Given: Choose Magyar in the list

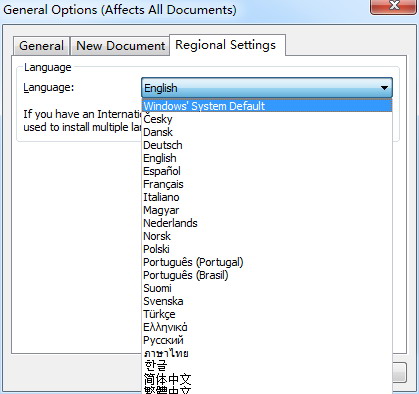Looking at the screenshot, I should [x=267, y=210].
